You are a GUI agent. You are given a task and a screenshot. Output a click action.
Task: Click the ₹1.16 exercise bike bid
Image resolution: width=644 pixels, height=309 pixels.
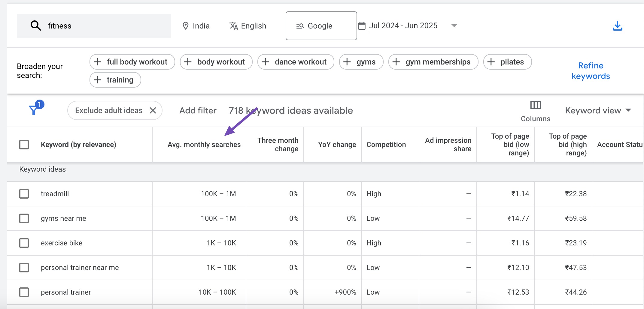click(x=520, y=243)
